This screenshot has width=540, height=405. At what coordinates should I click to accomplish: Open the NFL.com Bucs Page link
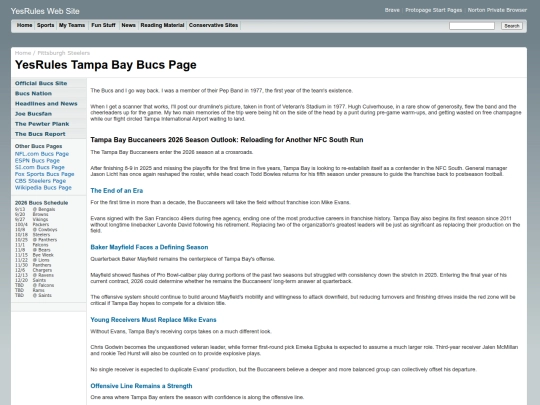[x=42, y=154]
